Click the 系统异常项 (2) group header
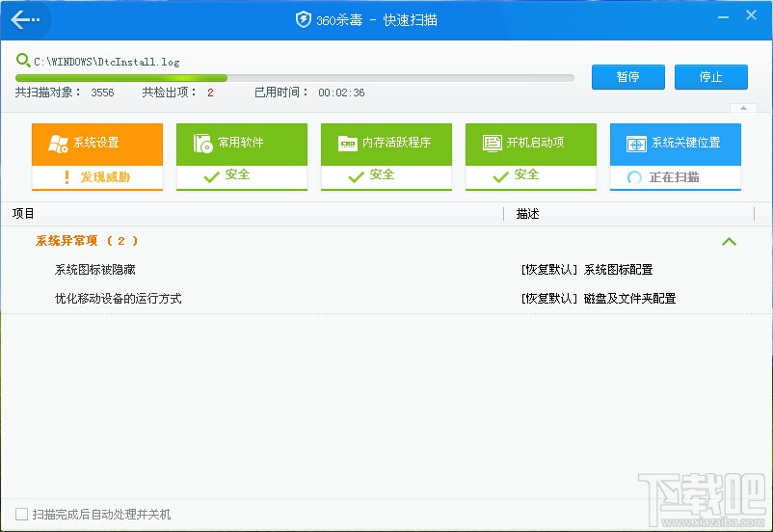The height and width of the screenshot is (532, 773). point(87,241)
